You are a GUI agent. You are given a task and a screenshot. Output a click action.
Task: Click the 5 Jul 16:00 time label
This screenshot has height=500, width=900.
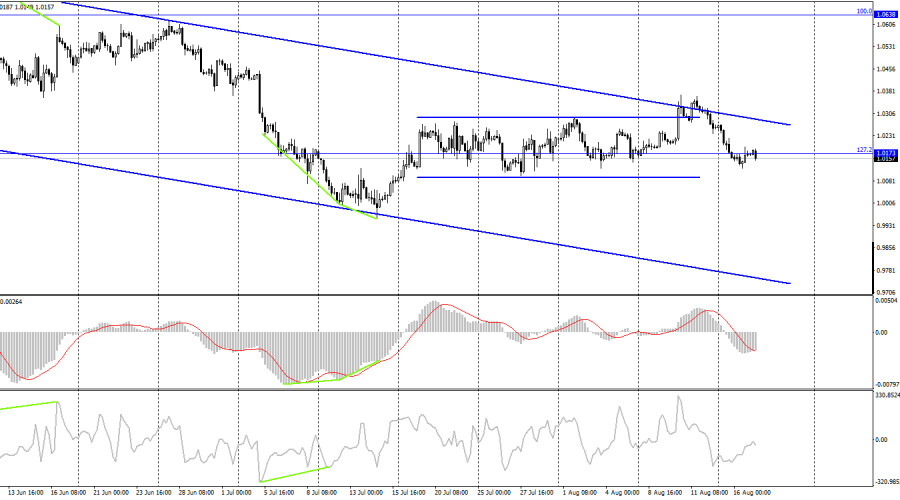pos(279,493)
